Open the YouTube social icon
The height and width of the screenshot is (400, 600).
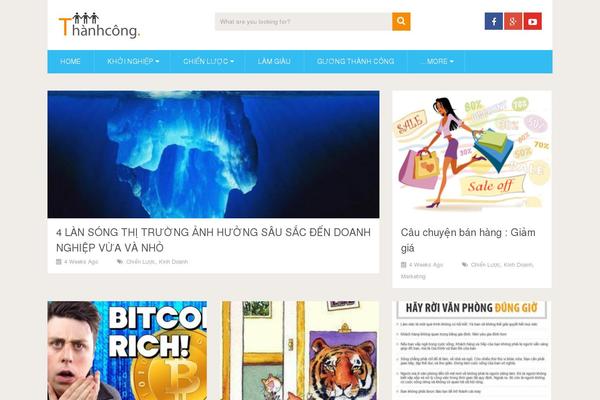[x=532, y=21]
